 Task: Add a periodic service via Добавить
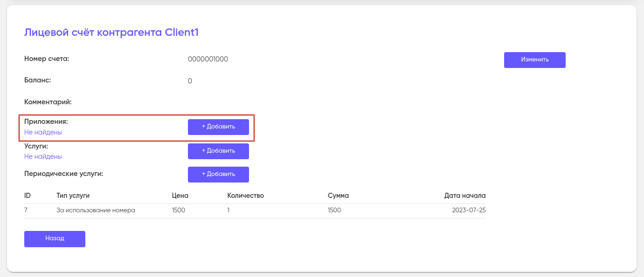point(218,174)
